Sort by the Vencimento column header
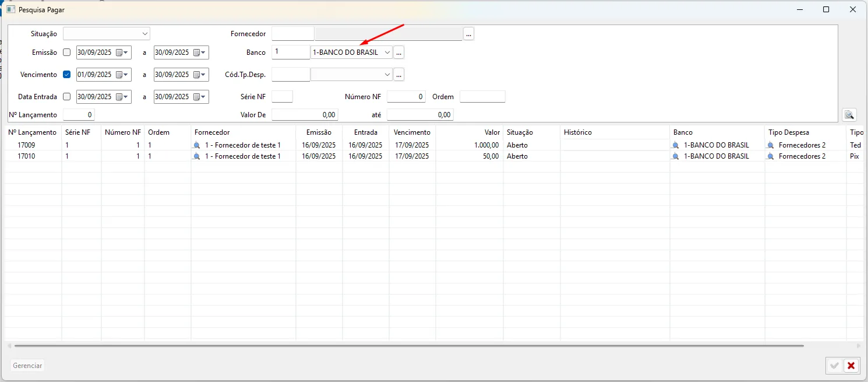The height and width of the screenshot is (382, 868). pos(412,132)
